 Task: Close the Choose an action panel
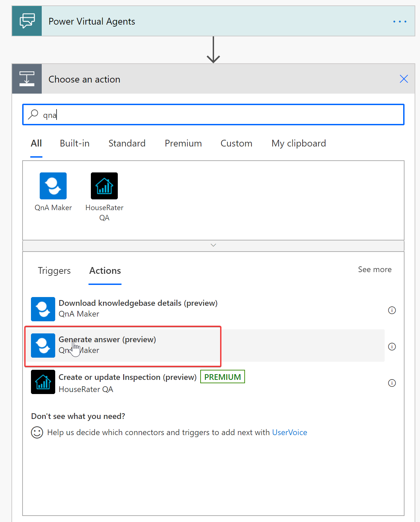pos(404,79)
